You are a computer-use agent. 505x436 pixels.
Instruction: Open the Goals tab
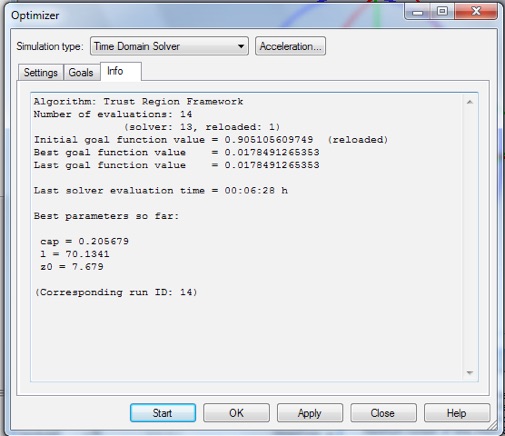(81, 72)
